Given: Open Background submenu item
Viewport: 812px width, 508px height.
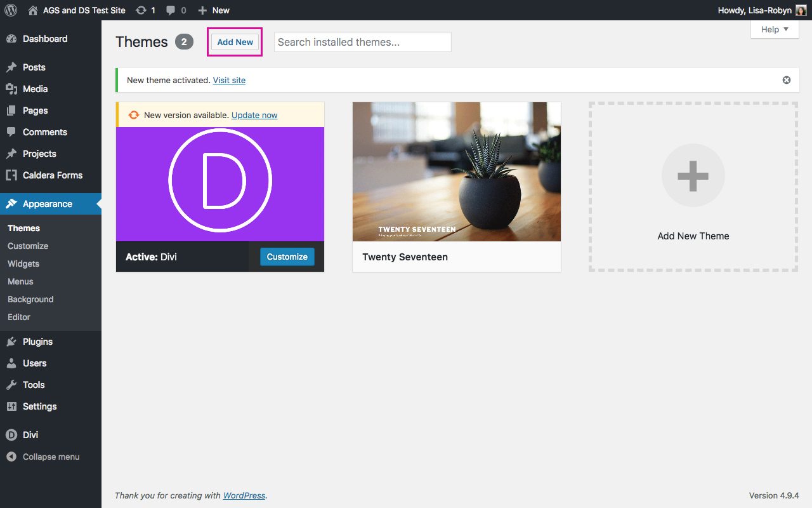Looking at the screenshot, I should pos(30,299).
